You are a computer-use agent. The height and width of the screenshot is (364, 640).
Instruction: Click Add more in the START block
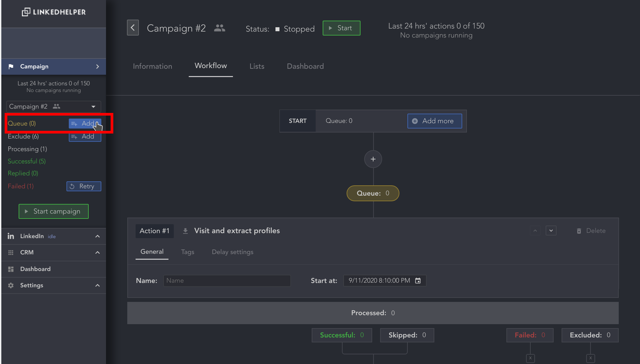435,121
